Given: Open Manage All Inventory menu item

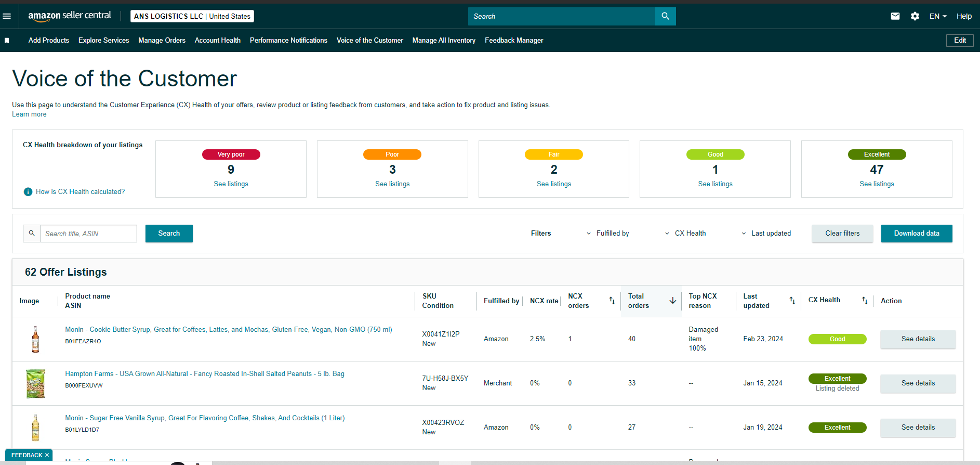Looking at the screenshot, I should click(x=444, y=41).
